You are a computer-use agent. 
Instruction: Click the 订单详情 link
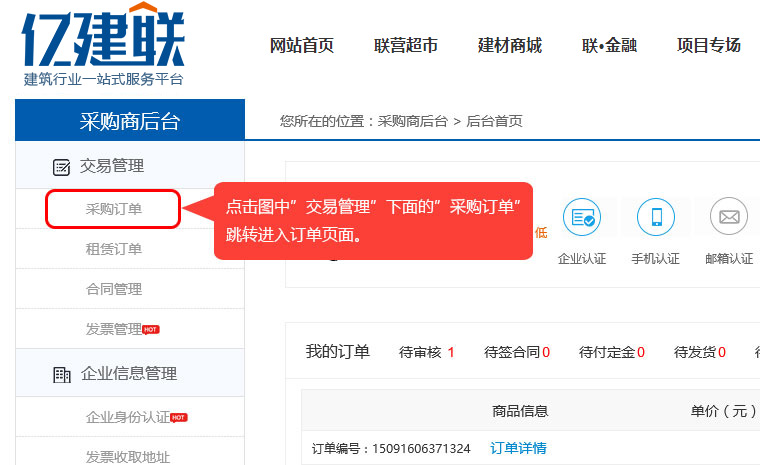(518, 448)
